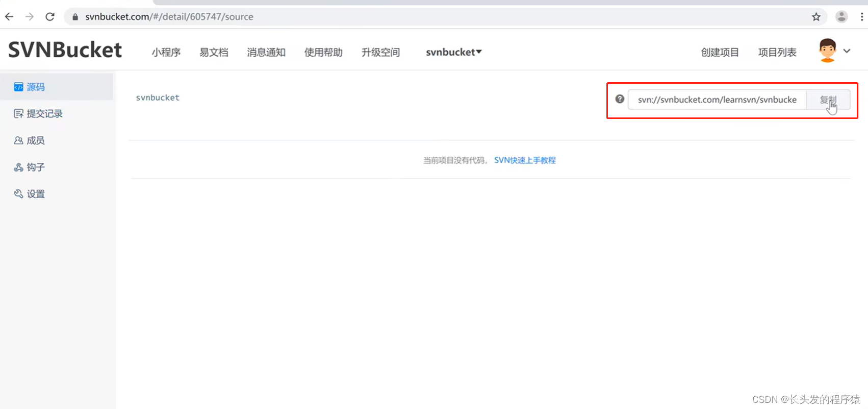Click the svnbucket project name text
The width and height of the screenshot is (868, 409).
coord(158,98)
